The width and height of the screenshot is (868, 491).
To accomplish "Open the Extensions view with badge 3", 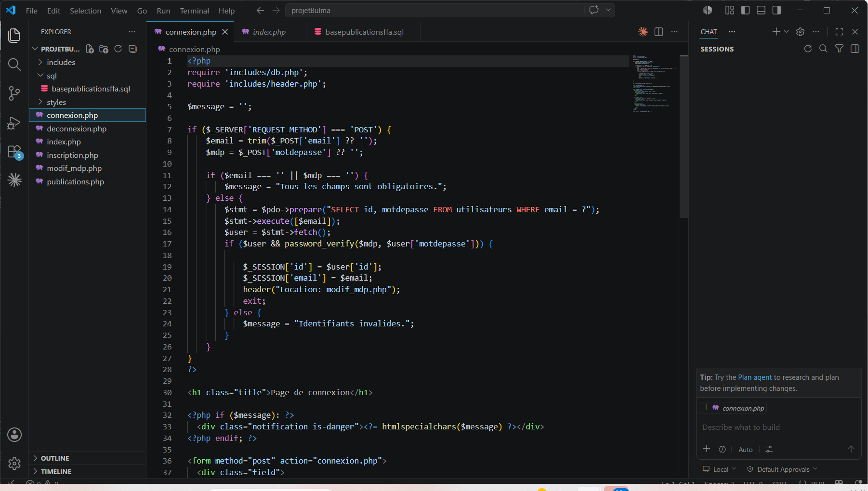I will pos(14,152).
